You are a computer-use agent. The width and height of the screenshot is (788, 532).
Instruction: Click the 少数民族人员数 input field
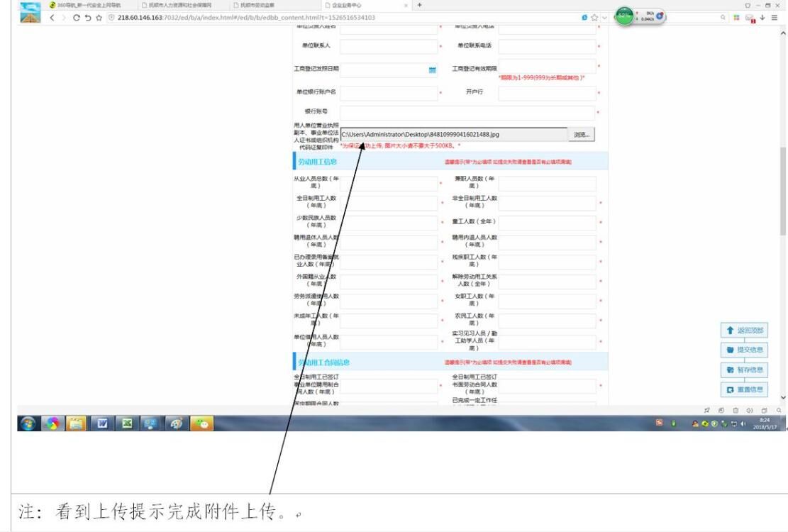pyautogui.click(x=389, y=222)
